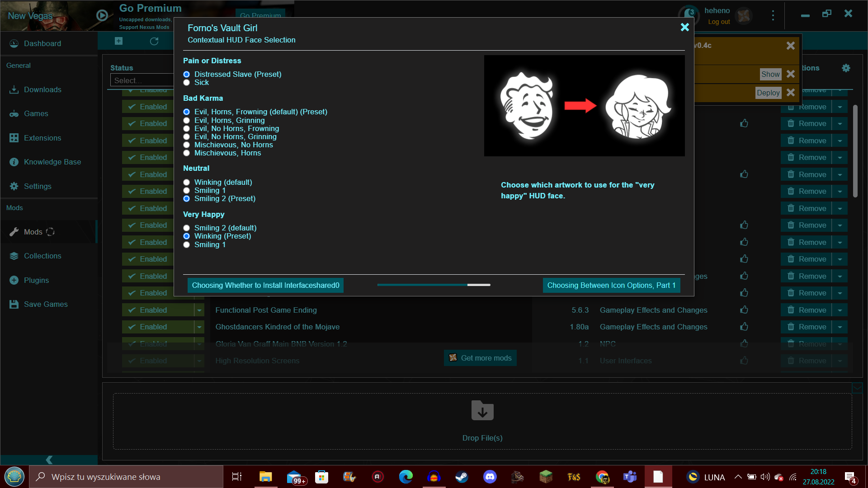Open the Status filter Select dropdown
This screenshot has width=868, height=488.
142,80
